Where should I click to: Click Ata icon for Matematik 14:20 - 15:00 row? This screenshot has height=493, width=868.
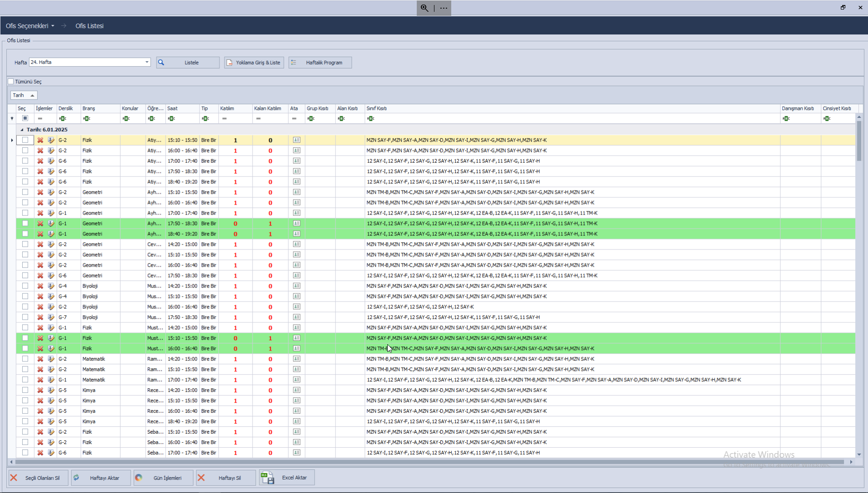[297, 359]
